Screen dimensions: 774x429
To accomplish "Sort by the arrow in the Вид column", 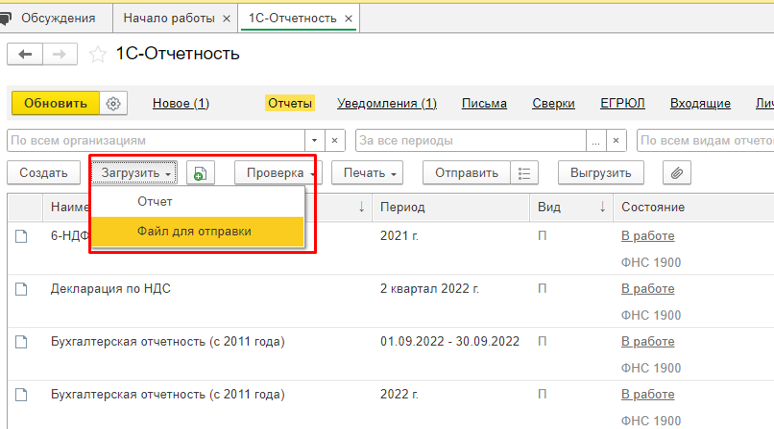I will (602, 207).
